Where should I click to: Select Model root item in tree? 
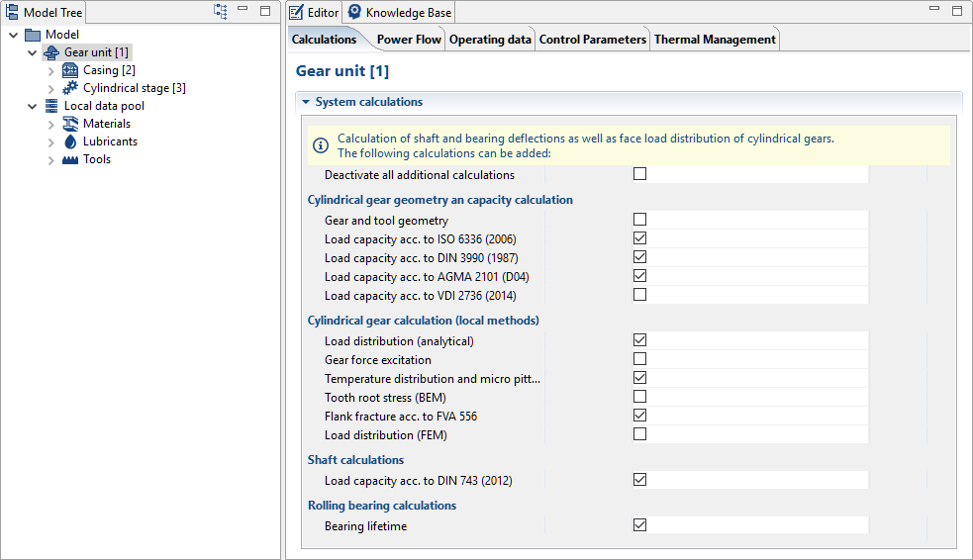(x=61, y=35)
